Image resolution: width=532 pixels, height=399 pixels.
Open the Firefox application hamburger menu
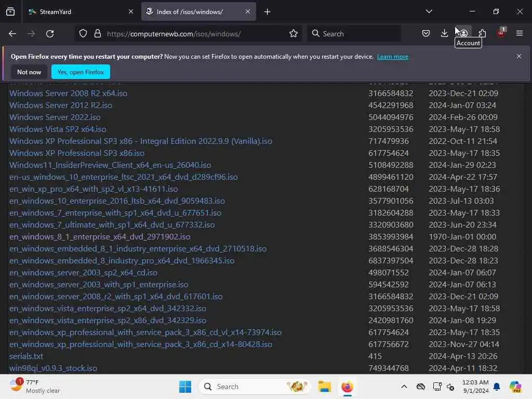(520, 33)
